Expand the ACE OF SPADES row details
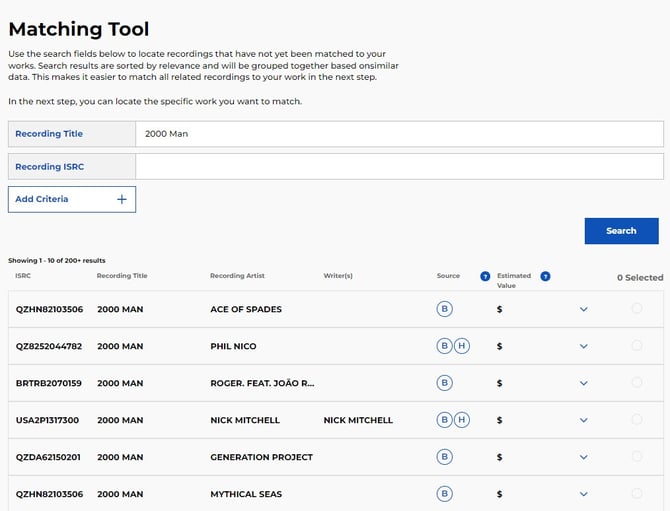The width and height of the screenshot is (670, 511). pyautogui.click(x=584, y=309)
